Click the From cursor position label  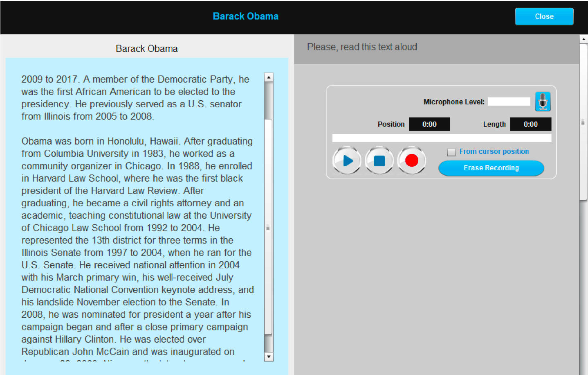click(x=494, y=151)
